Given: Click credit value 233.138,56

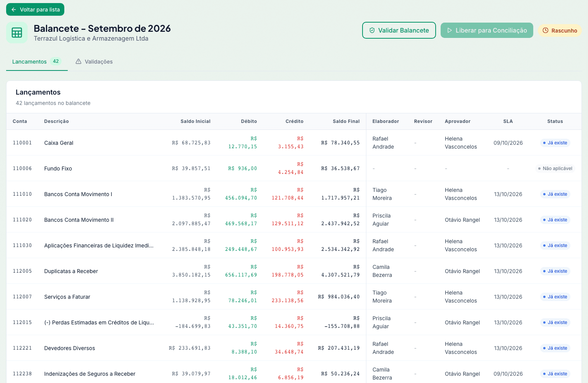Looking at the screenshot, I should [287, 301].
